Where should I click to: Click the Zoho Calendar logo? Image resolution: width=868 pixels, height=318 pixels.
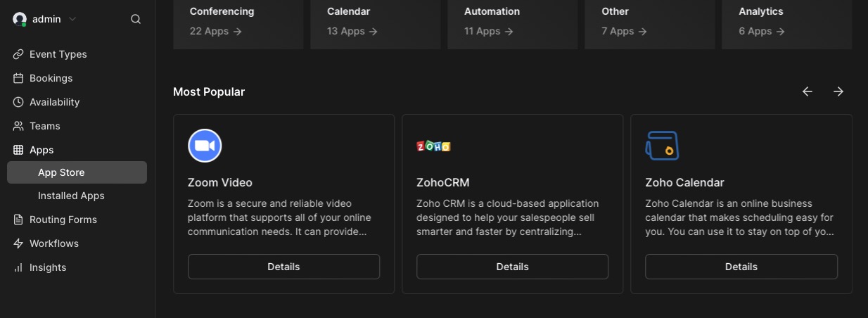662,146
